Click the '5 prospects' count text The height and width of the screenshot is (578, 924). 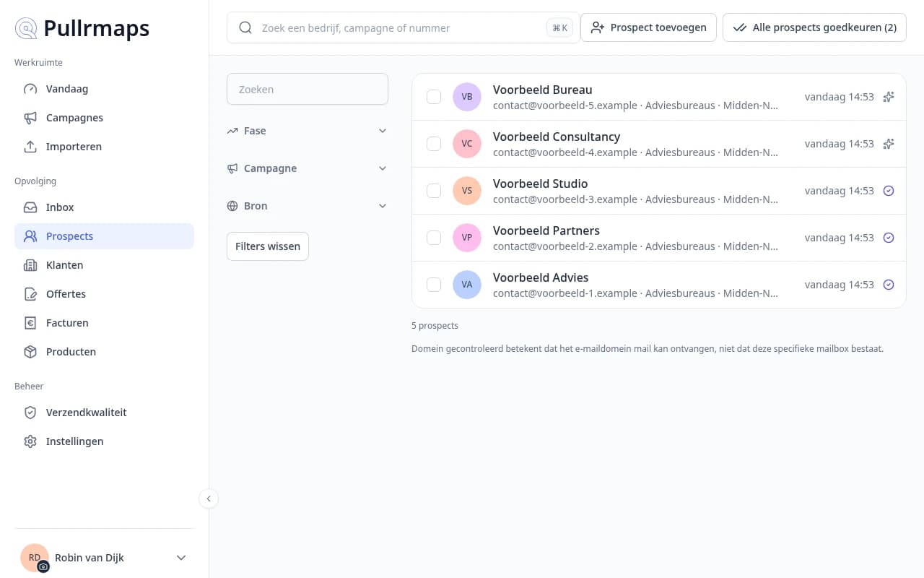(x=435, y=326)
